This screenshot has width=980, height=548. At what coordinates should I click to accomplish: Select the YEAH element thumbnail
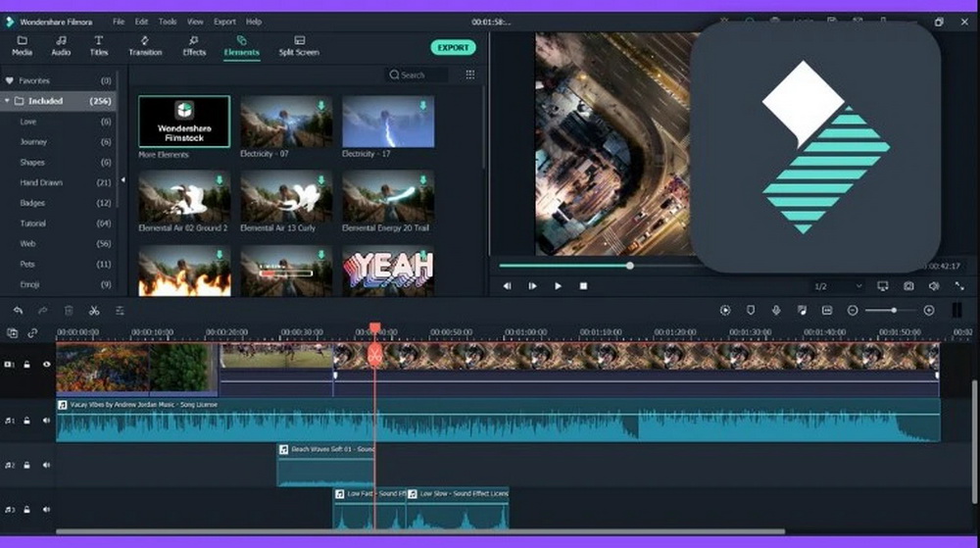[388, 271]
